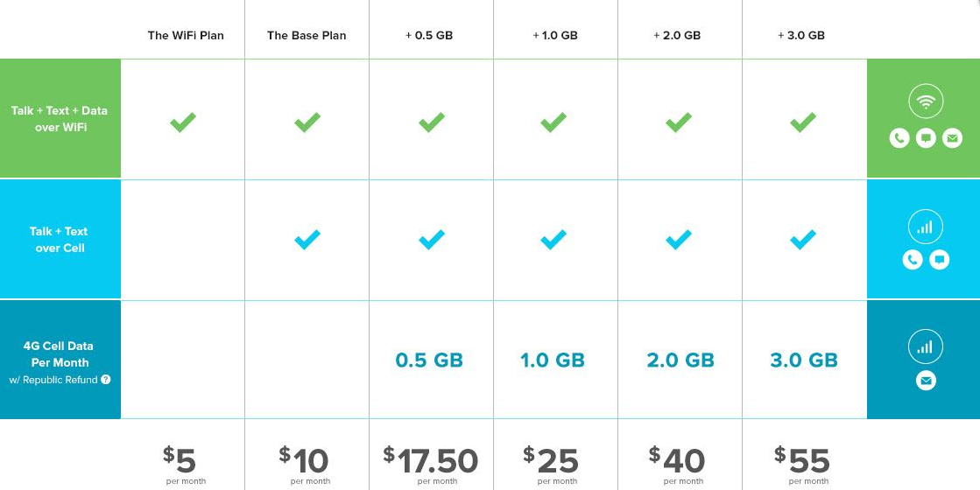Click the phone icon in light blue panel
This screenshot has height=490, width=980.
coord(913,259)
